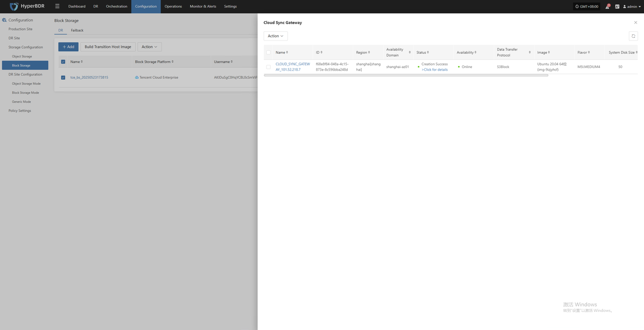644x330 pixels.
Task: Select Block Storage in sidebar
Action: point(25,65)
